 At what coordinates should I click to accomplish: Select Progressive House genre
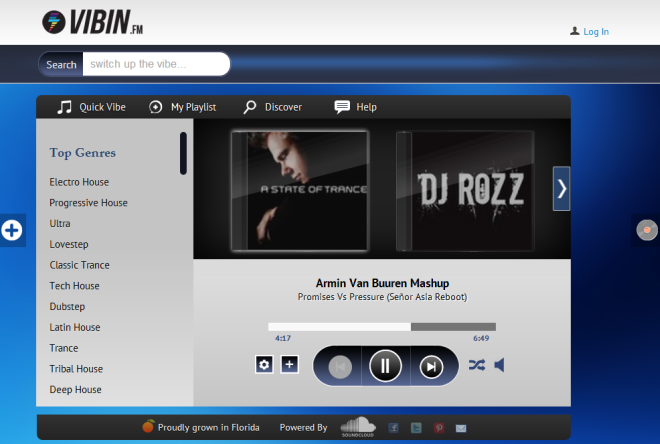click(88, 202)
